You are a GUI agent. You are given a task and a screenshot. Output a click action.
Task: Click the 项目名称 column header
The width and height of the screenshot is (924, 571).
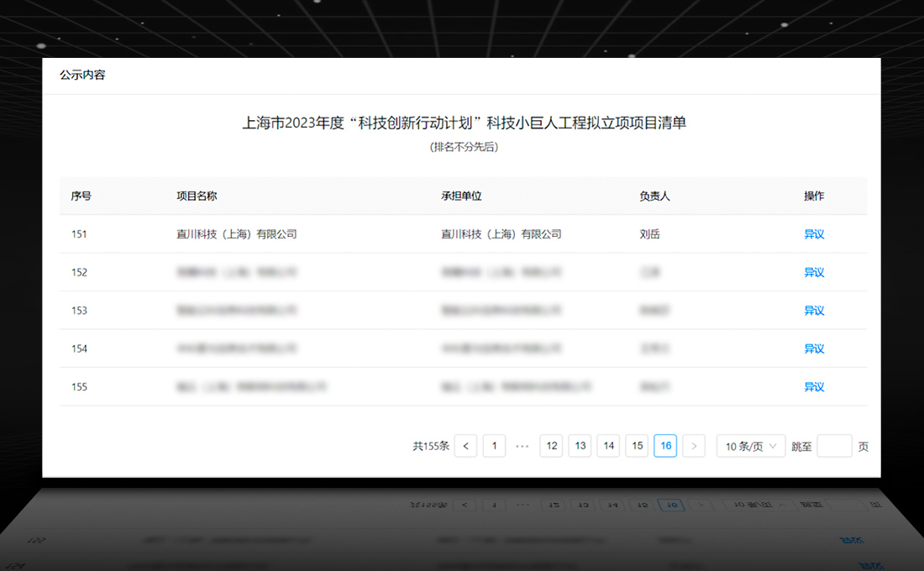pos(197,196)
